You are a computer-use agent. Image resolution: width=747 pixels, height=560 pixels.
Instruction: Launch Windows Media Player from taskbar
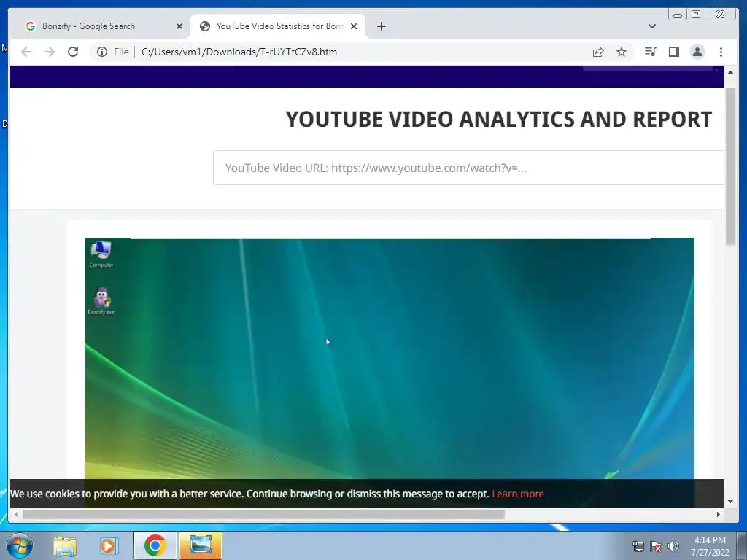coord(109,545)
